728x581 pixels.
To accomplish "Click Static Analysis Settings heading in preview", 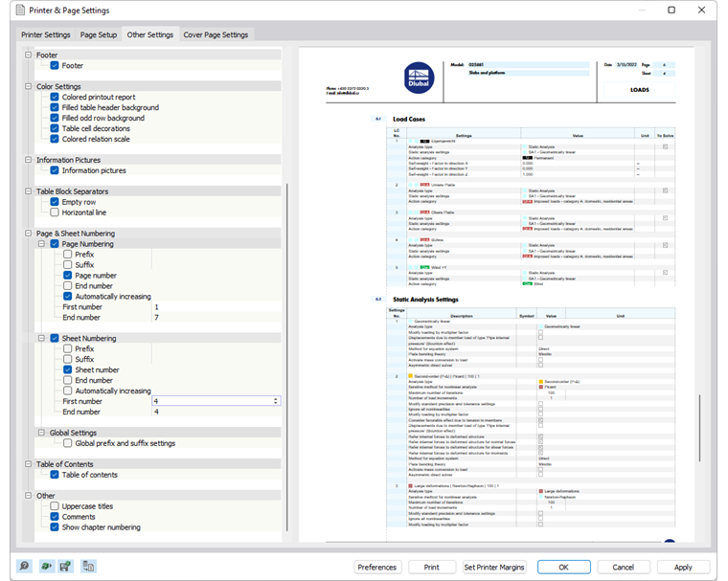I will click(x=425, y=300).
